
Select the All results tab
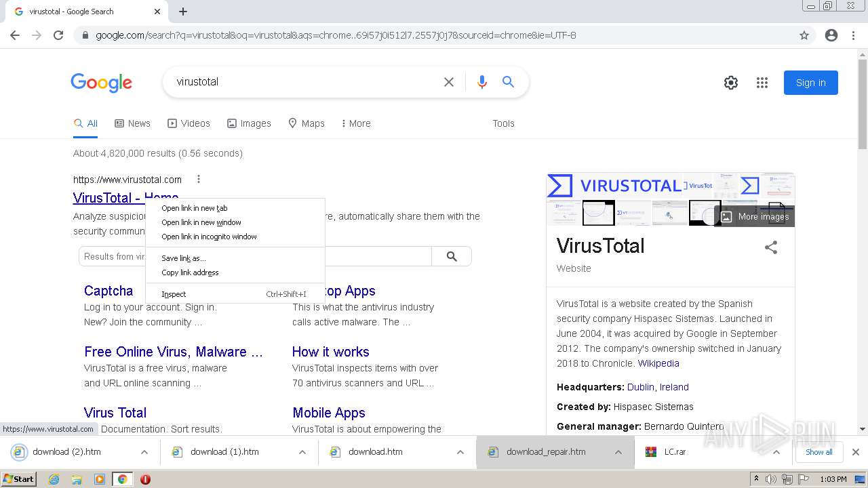[85, 123]
